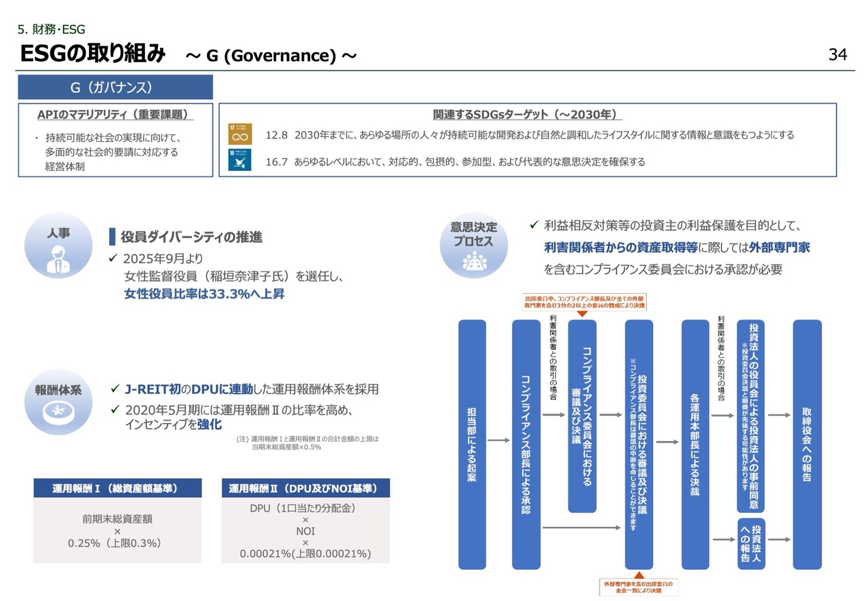Screen dimensions: 868x601
Task: Click the blue bar beside 役員ダイバーシティの推進
Action: click(x=112, y=237)
